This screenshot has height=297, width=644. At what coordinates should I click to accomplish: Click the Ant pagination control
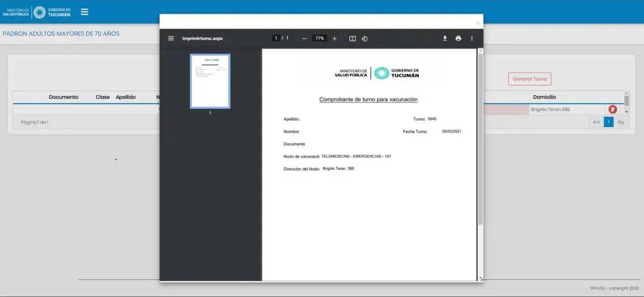(x=596, y=122)
